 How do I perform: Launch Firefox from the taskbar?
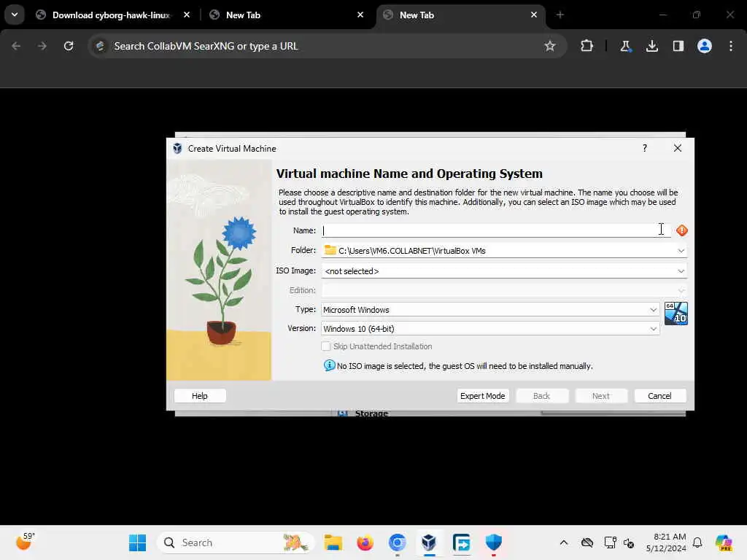(365, 542)
